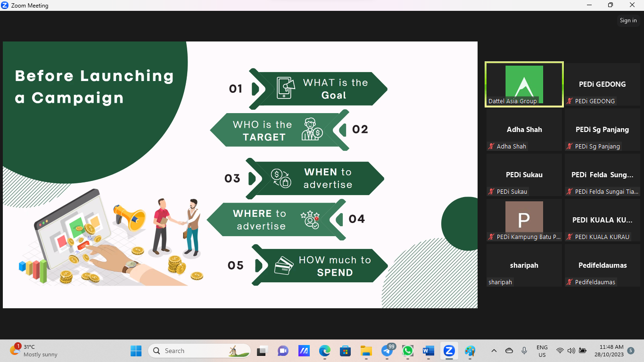Open Task View from the taskbar

click(262, 351)
